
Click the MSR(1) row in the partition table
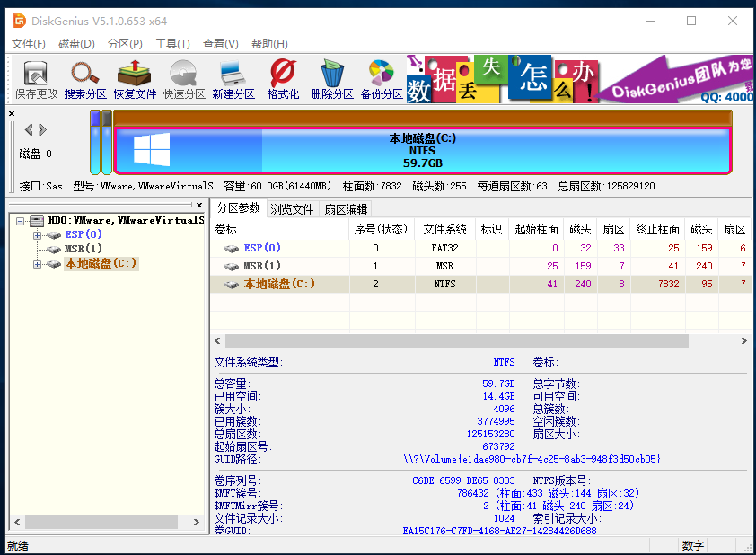[x=479, y=266]
